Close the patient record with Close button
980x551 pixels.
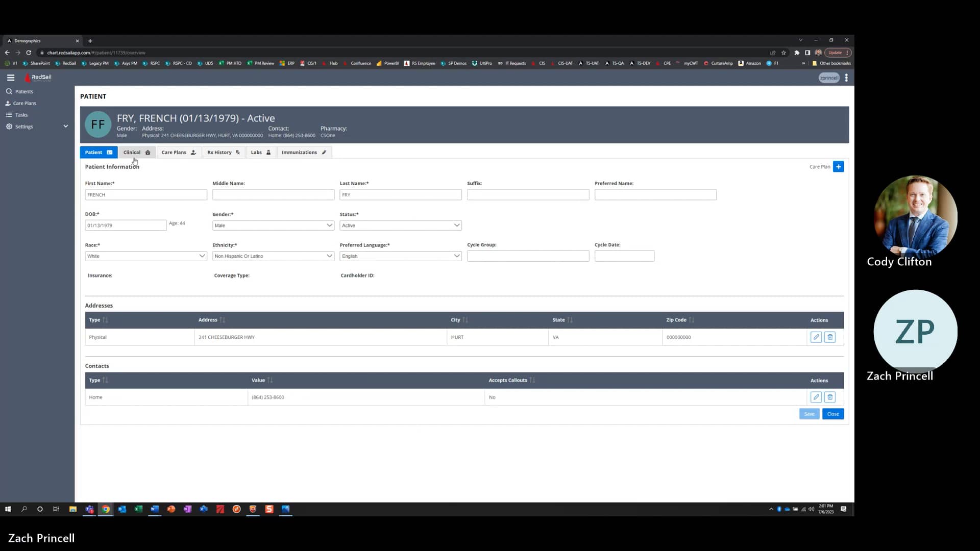click(832, 414)
